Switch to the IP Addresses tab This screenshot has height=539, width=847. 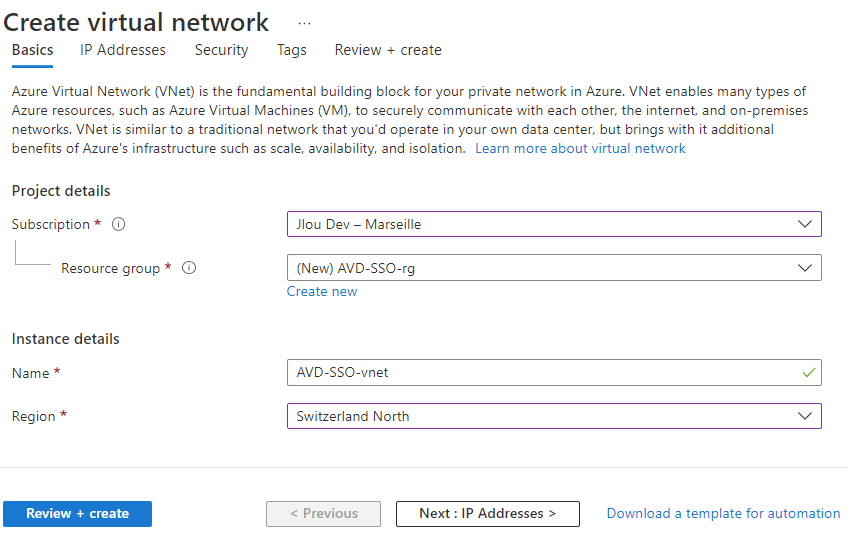pos(123,50)
